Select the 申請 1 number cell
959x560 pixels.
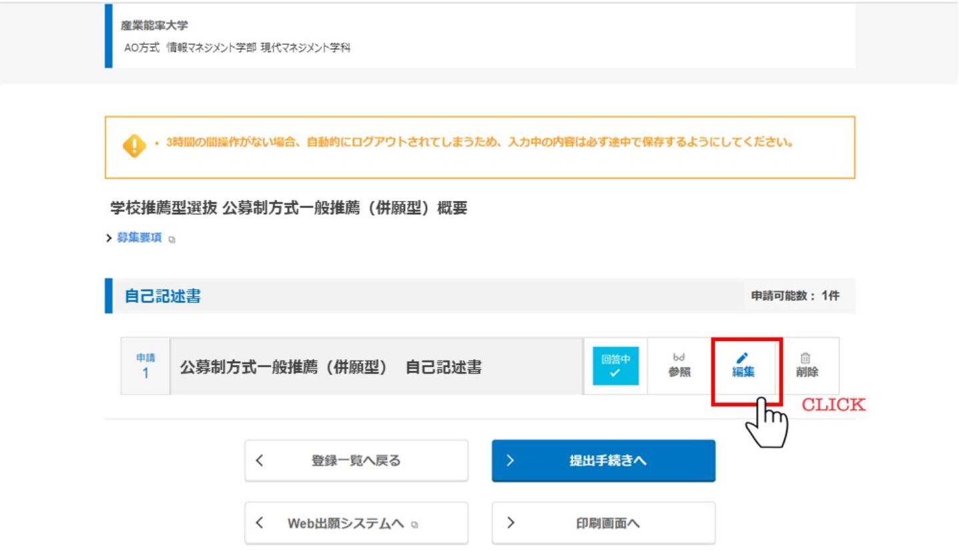(145, 366)
